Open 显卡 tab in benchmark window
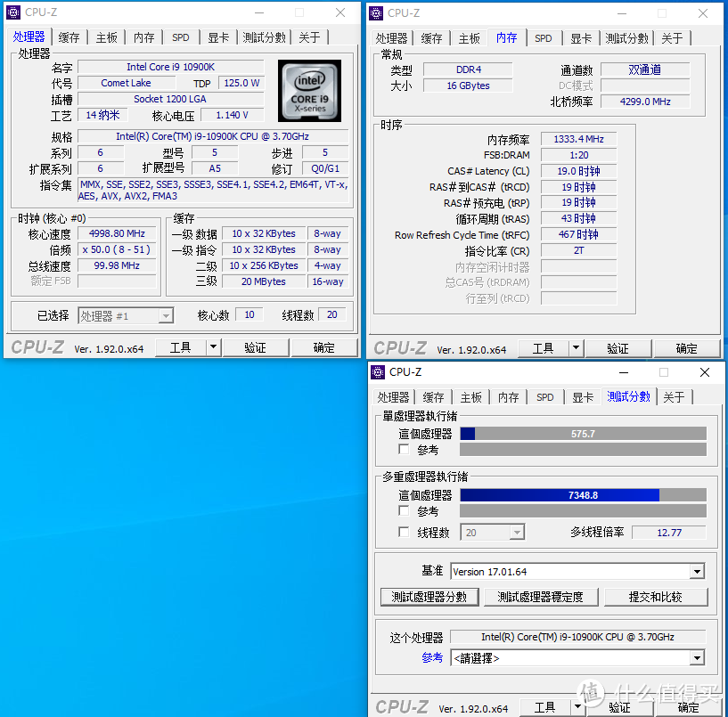The height and width of the screenshot is (717, 728). (583, 398)
